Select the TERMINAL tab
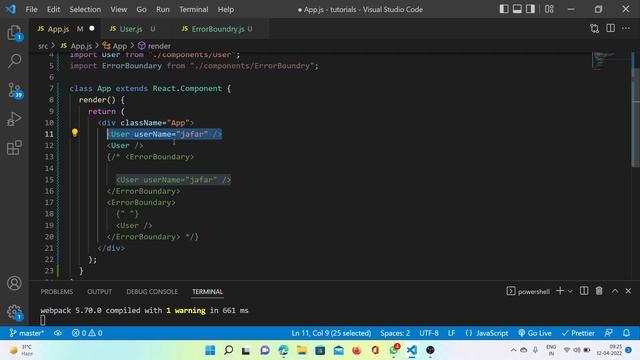 click(x=207, y=291)
